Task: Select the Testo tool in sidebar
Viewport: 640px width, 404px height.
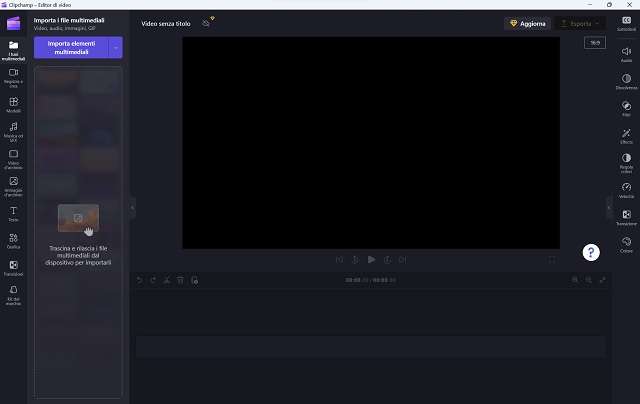Action: (x=14, y=213)
